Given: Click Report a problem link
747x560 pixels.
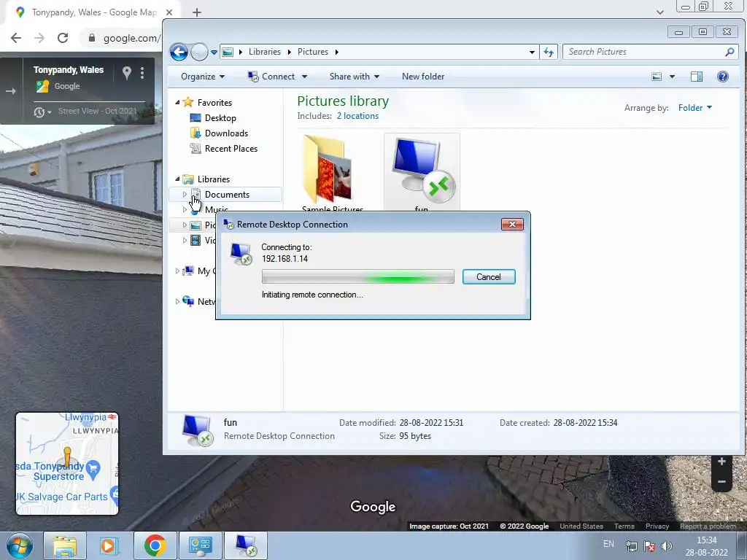Looking at the screenshot, I should pos(708,526).
